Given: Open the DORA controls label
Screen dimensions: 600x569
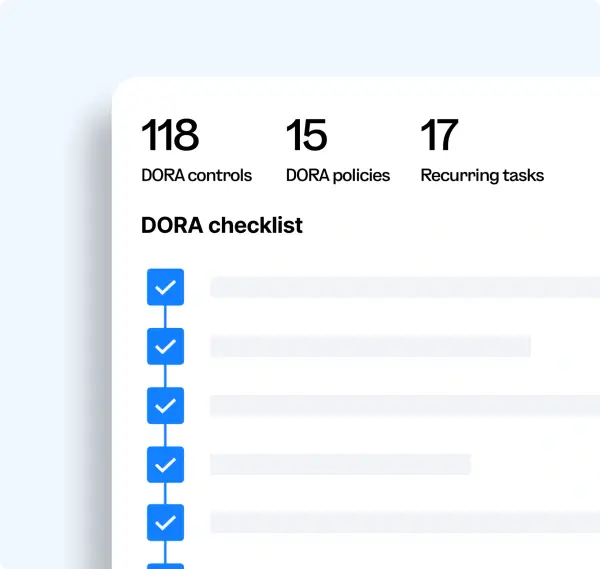Looking at the screenshot, I should point(196,175).
